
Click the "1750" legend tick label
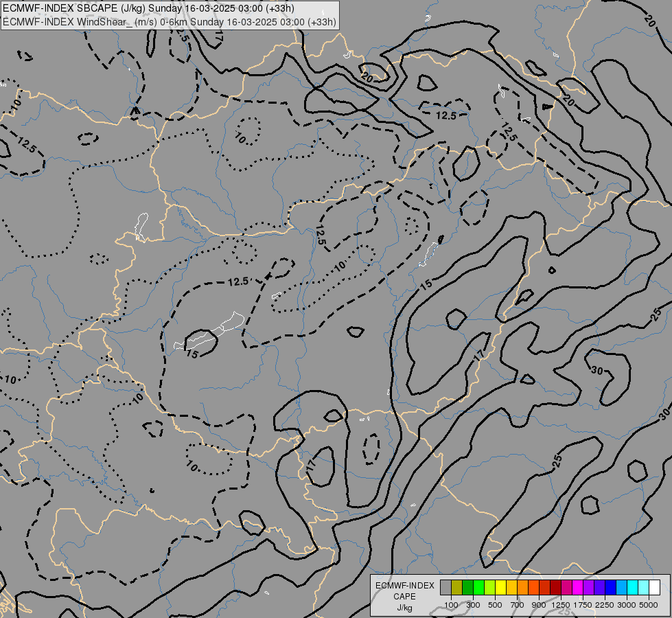tap(583, 605)
